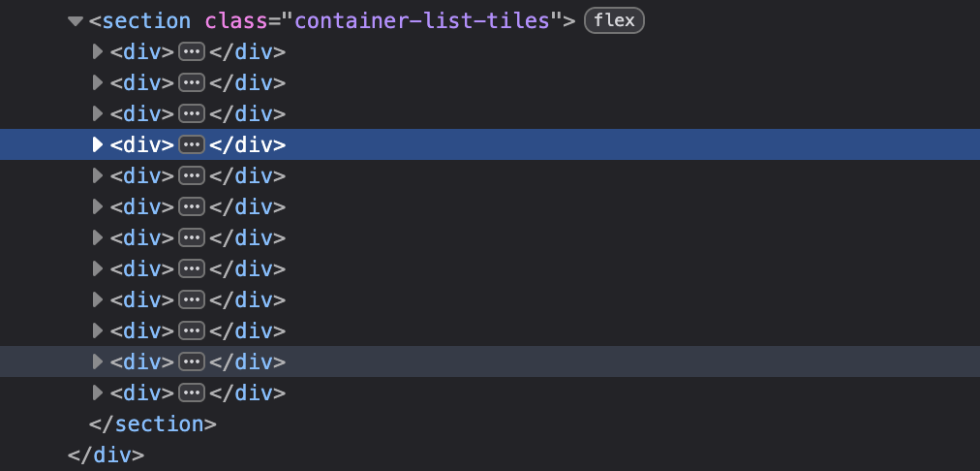The width and height of the screenshot is (980, 471).
Task: Expand the selected blue-highlighted div
Action: (x=97, y=144)
